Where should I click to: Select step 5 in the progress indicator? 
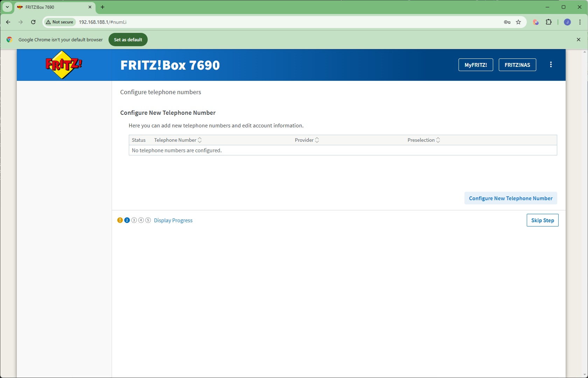(148, 220)
